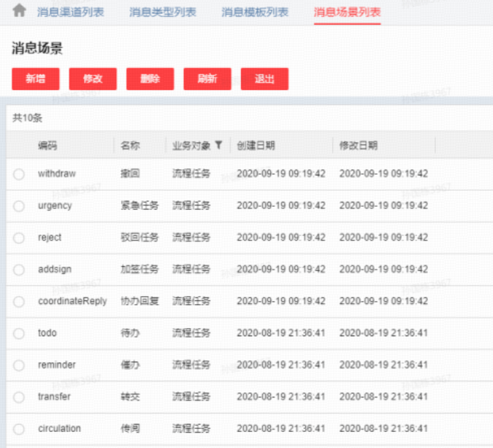
Task: Click the 退出 button
Action: [264, 79]
